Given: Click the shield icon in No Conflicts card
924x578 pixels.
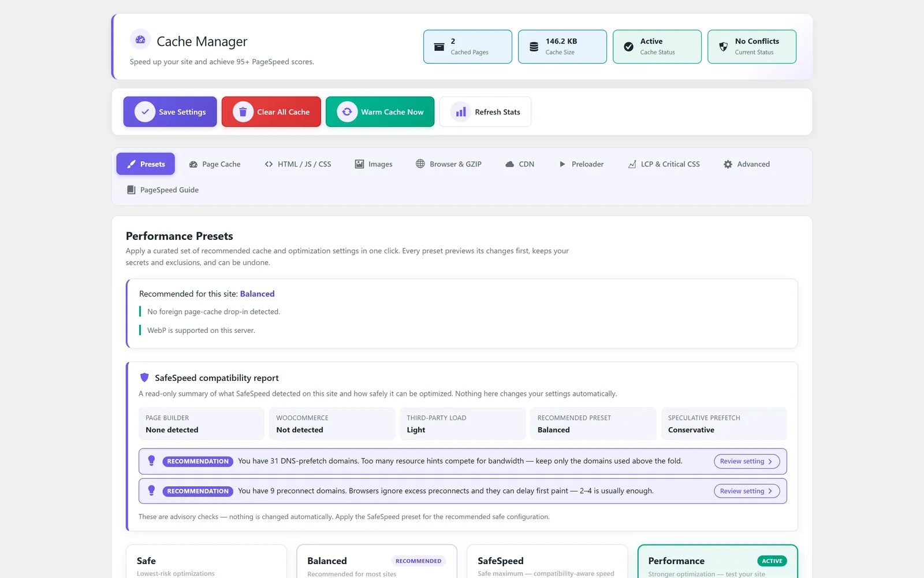Looking at the screenshot, I should coord(723,47).
